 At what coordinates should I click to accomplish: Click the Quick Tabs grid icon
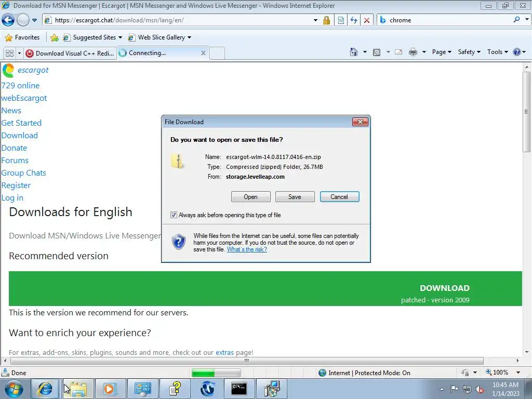click(x=9, y=54)
